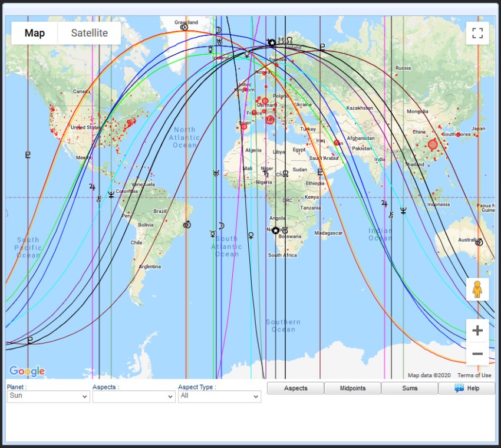Screen dimensions: 501x448
Task: Zoom in on the map
Action: [477, 331]
